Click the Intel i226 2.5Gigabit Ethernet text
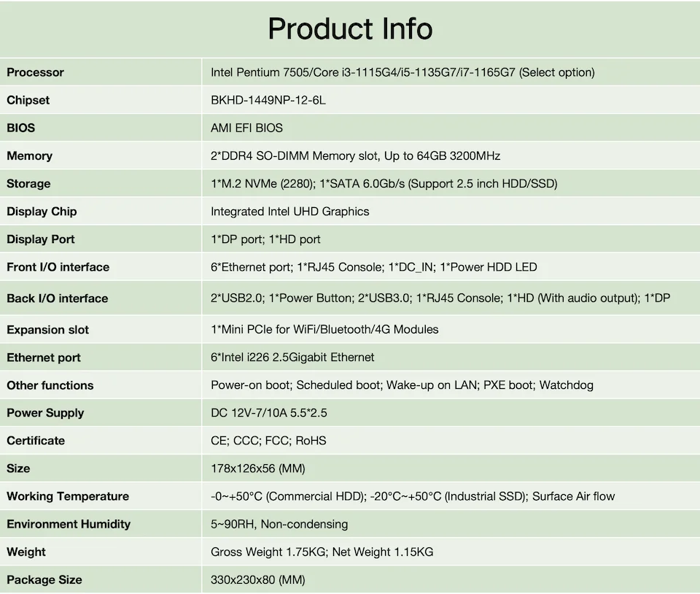Image resolution: width=700 pixels, height=594 pixels. (x=292, y=357)
